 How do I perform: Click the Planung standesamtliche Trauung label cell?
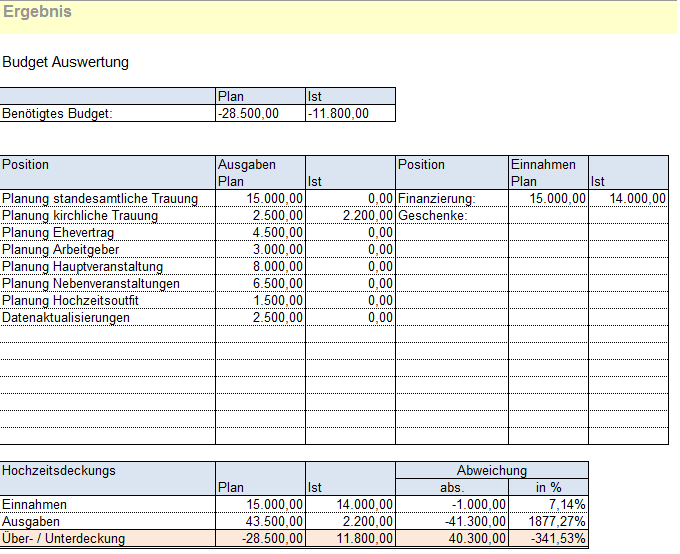click(x=108, y=199)
